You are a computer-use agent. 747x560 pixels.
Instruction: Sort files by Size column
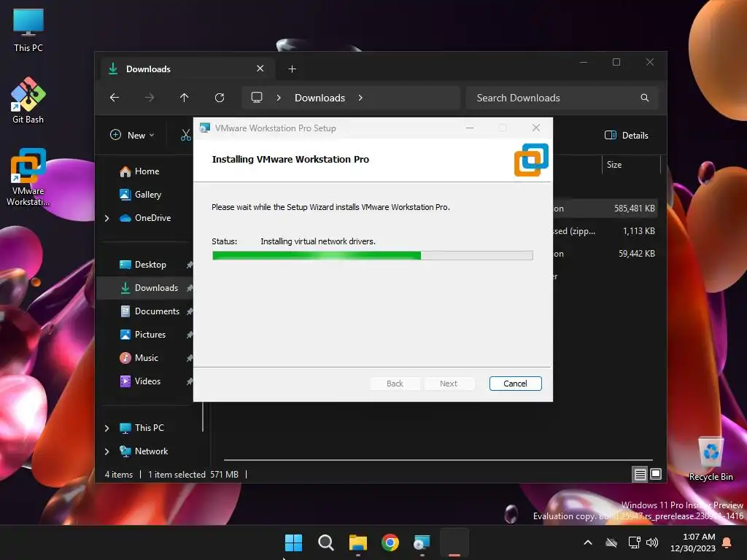614,165
